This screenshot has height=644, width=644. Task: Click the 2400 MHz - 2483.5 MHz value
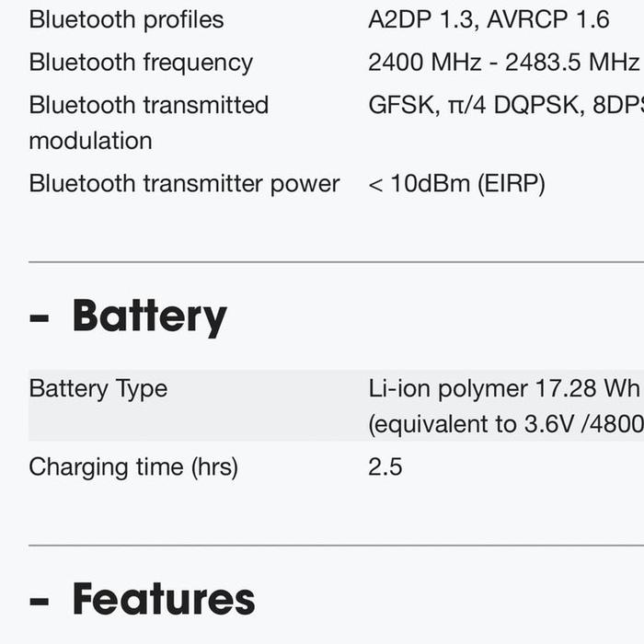coord(503,63)
